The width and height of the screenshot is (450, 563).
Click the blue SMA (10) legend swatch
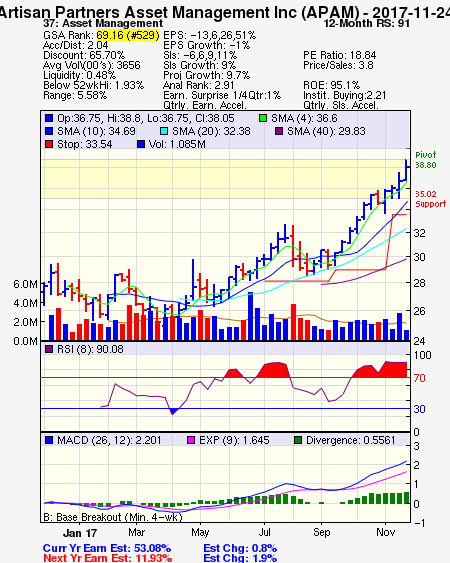pos(49,131)
